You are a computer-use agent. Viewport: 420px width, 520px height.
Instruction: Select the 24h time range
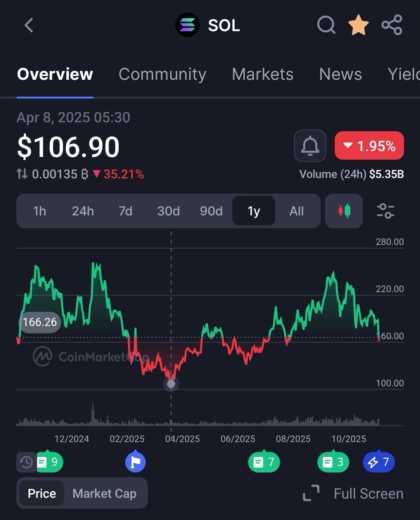[x=83, y=211]
